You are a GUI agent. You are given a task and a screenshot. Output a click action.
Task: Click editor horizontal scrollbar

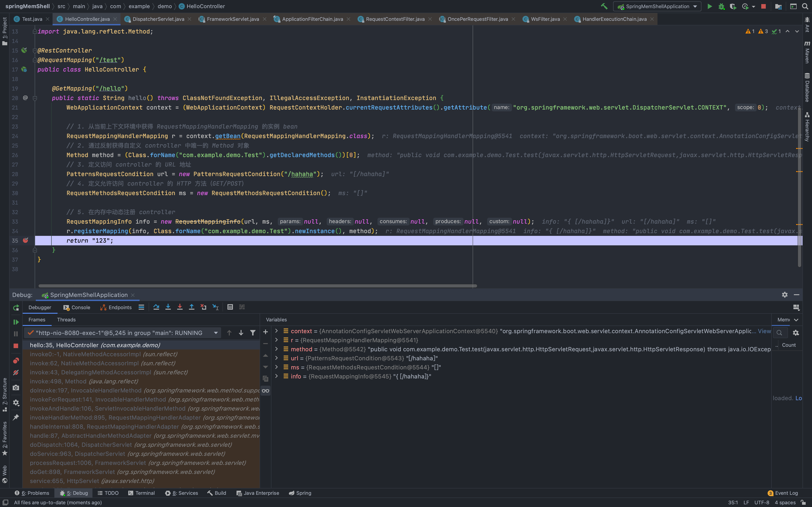(257, 286)
